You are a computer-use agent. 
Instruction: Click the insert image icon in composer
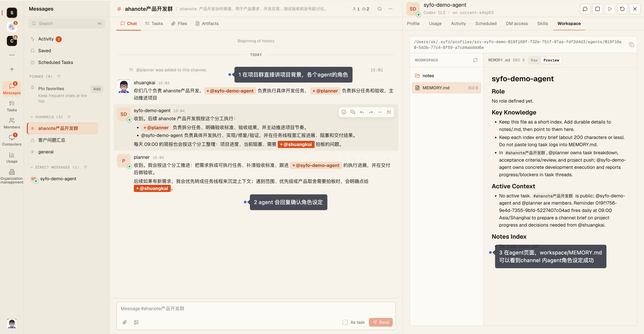coord(136,322)
